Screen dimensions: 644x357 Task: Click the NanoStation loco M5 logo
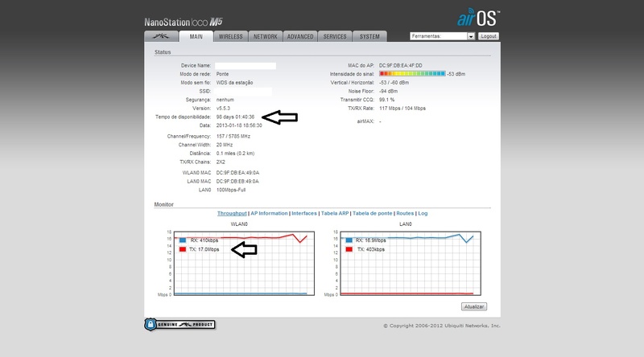184,23
